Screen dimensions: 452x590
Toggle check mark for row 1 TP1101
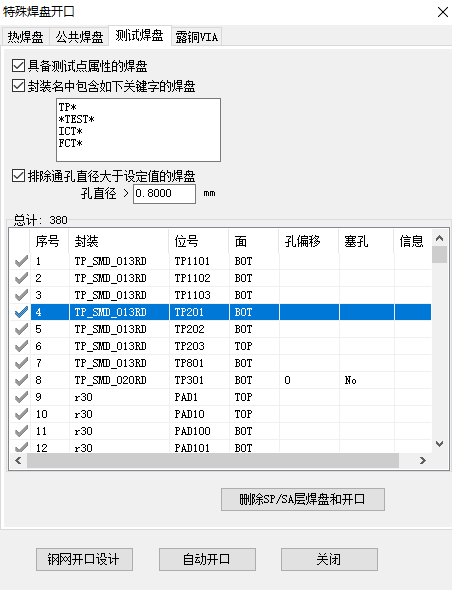pyautogui.click(x=21, y=261)
